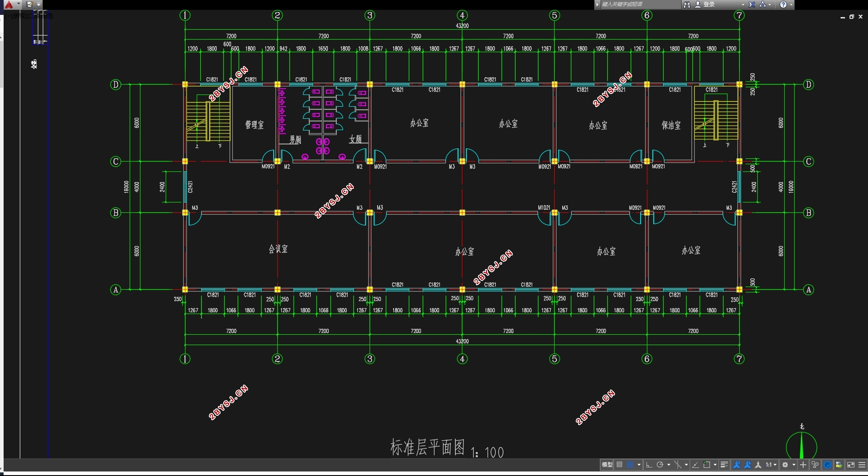Toggle auto-scale annotation icon
Screen dimensions: 868x476
tap(747, 465)
